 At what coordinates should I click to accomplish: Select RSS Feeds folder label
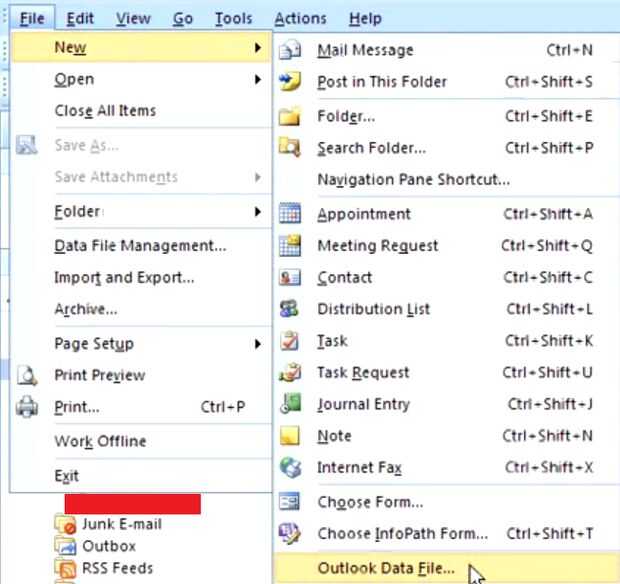pyautogui.click(x=117, y=569)
